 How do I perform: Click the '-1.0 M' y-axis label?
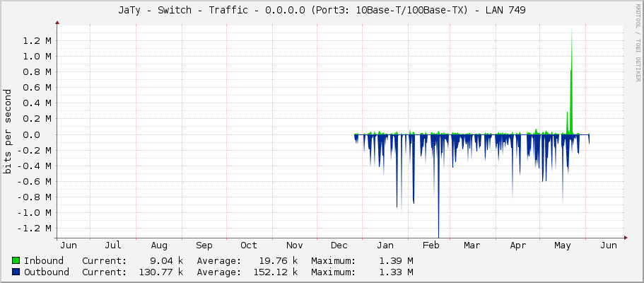tap(34, 213)
